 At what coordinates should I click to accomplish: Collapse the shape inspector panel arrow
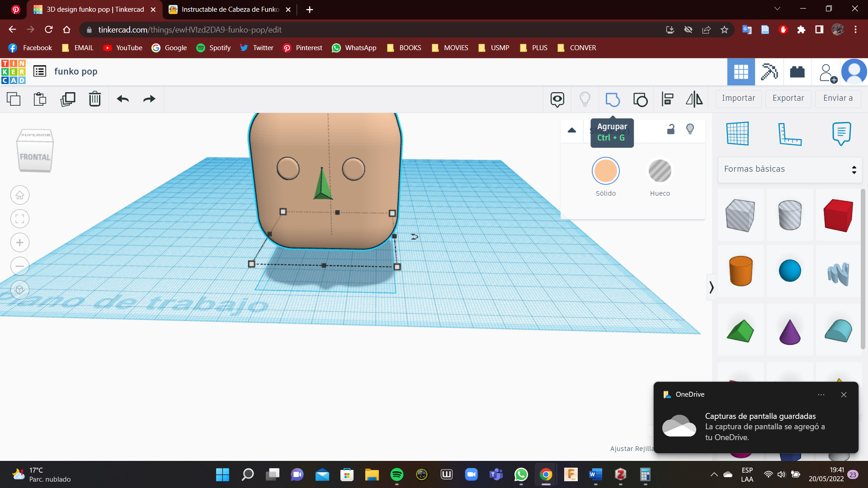click(572, 130)
